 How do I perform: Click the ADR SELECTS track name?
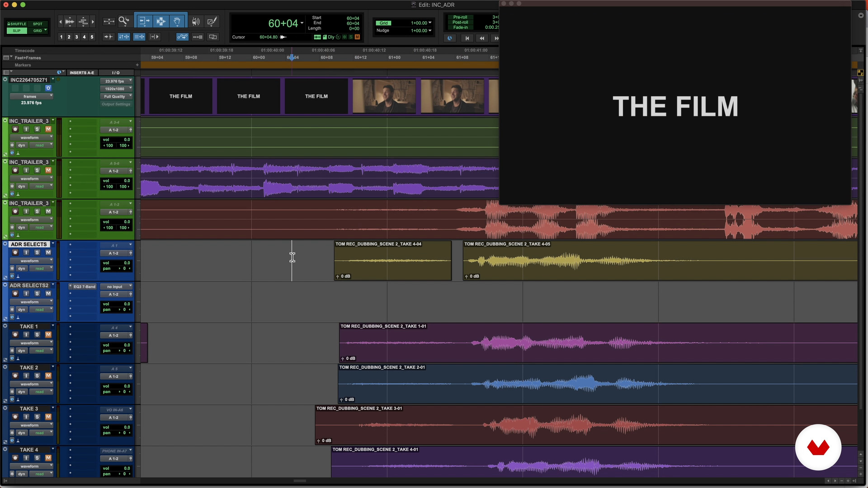click(28, 244)
